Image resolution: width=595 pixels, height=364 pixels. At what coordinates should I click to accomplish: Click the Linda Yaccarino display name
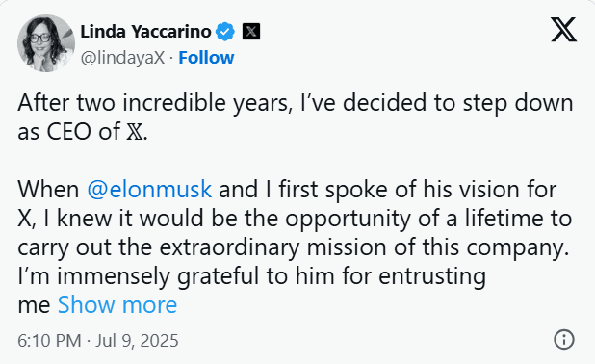pyautogui.click(x=145, y=32)
